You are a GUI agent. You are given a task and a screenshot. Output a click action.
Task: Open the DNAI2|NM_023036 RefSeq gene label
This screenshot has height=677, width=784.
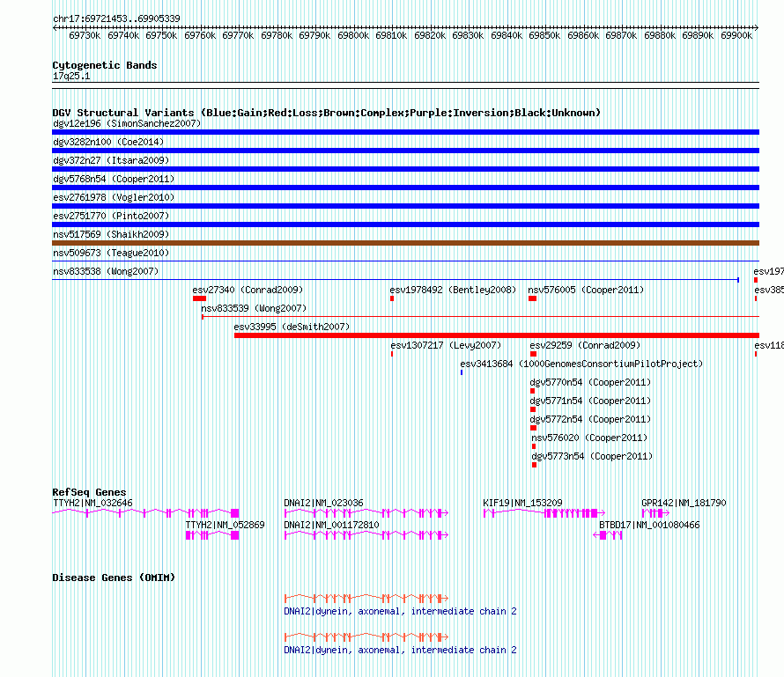pyautogui.click(x=323, y=504)
